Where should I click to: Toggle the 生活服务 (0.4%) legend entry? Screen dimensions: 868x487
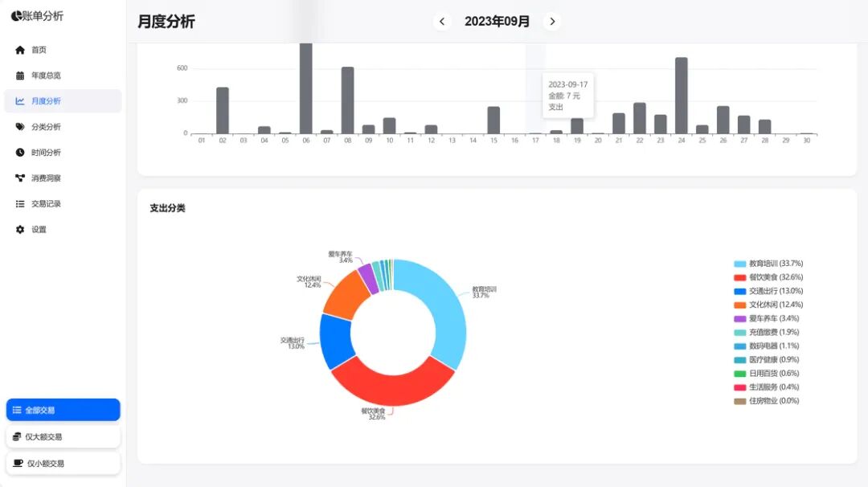point(766,387)
